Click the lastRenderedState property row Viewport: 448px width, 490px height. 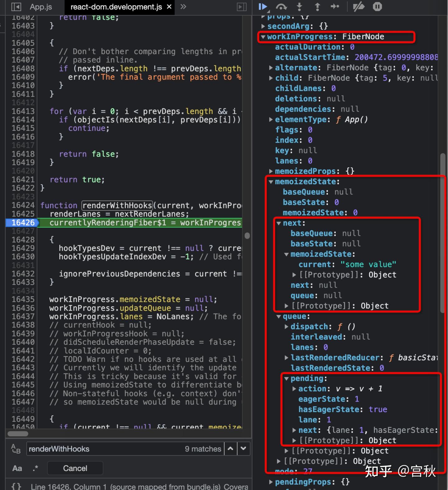(x=337, y=368)
